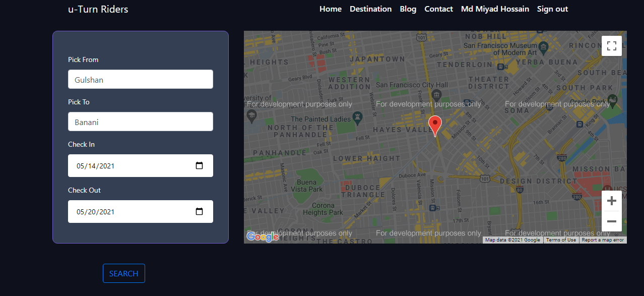
Task: Go to the Blog section
Action: pos(408,9)
